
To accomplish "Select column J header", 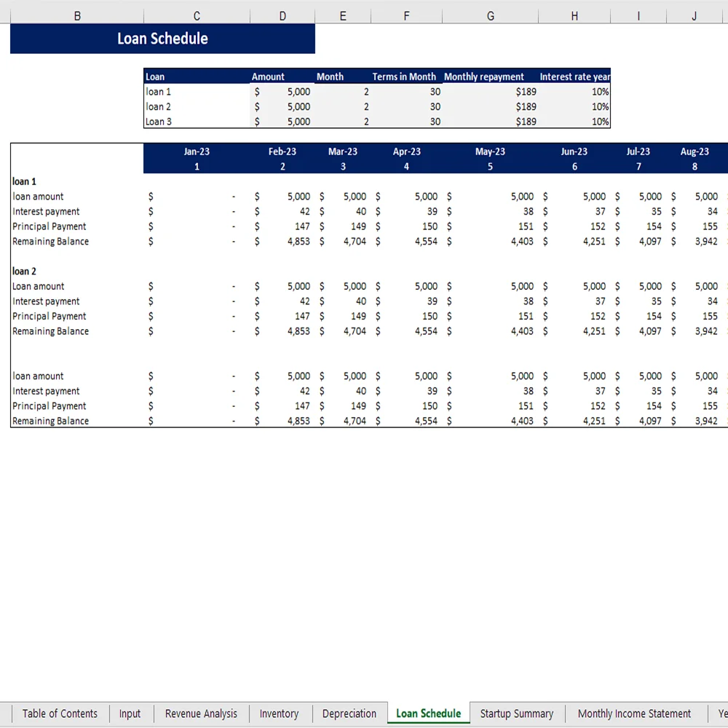I will [x=694, y=16].
